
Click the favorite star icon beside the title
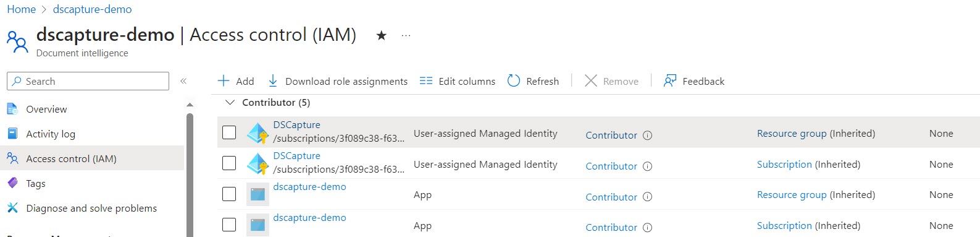pyautogui.click(x=382, y=35)
